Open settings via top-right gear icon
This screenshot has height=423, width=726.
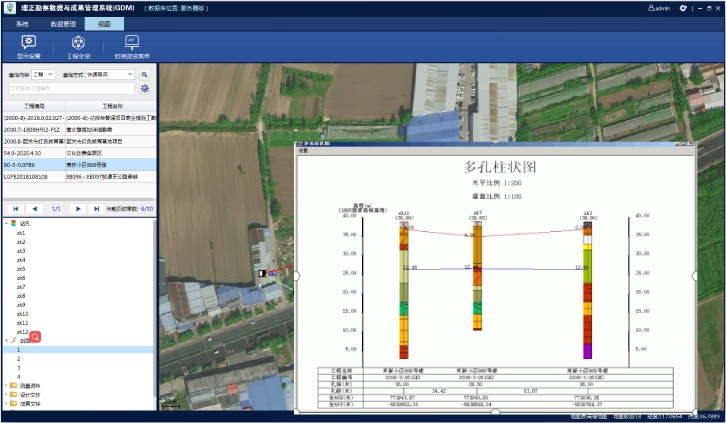[683, 8]
